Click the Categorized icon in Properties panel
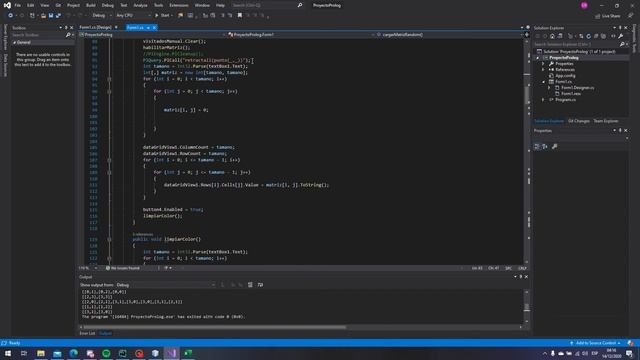This screenshot has height=360, width=640. coord(537,147)
